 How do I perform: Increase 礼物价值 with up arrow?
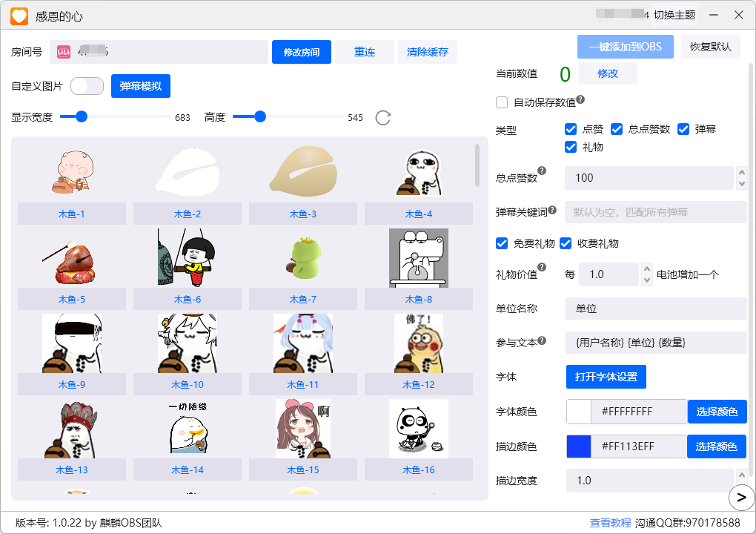[647, 268]
